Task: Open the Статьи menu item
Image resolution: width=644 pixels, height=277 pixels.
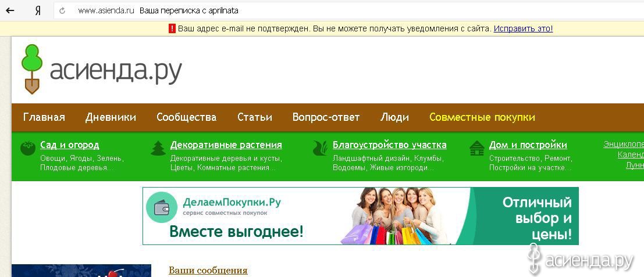Action: [255, 117]
